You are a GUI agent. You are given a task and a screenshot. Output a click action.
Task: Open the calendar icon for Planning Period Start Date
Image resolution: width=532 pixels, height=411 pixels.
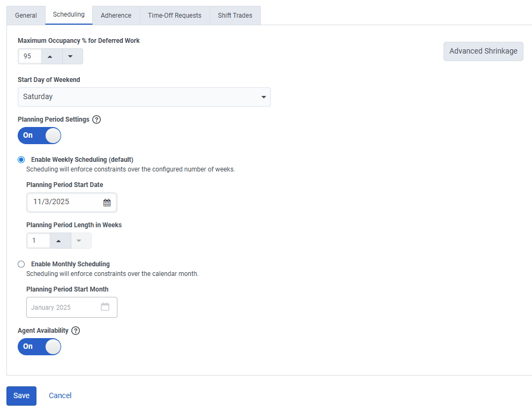point(107,203)
